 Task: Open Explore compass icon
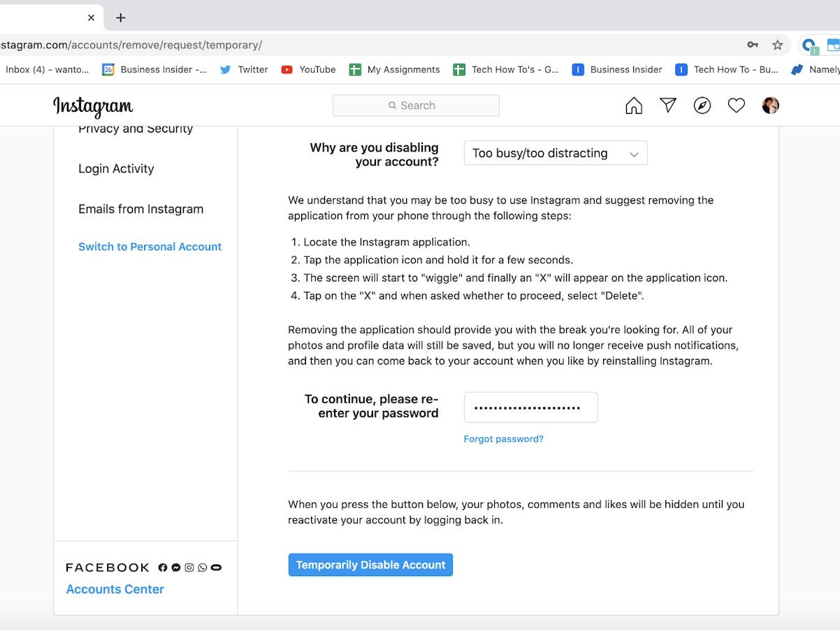tap(702, 105)
